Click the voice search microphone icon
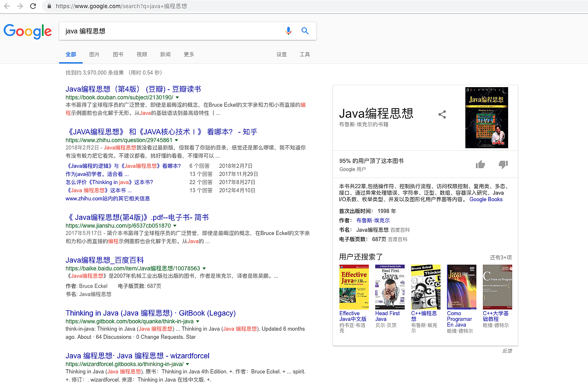 point(288,31)
